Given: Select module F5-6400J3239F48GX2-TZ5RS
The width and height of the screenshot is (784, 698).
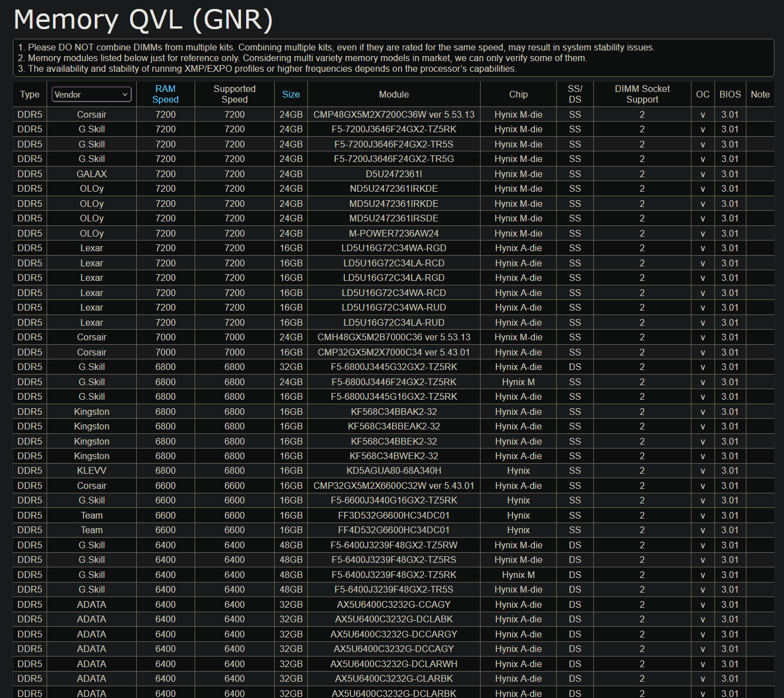Looking at the screenshot, I should click(394, 560).
